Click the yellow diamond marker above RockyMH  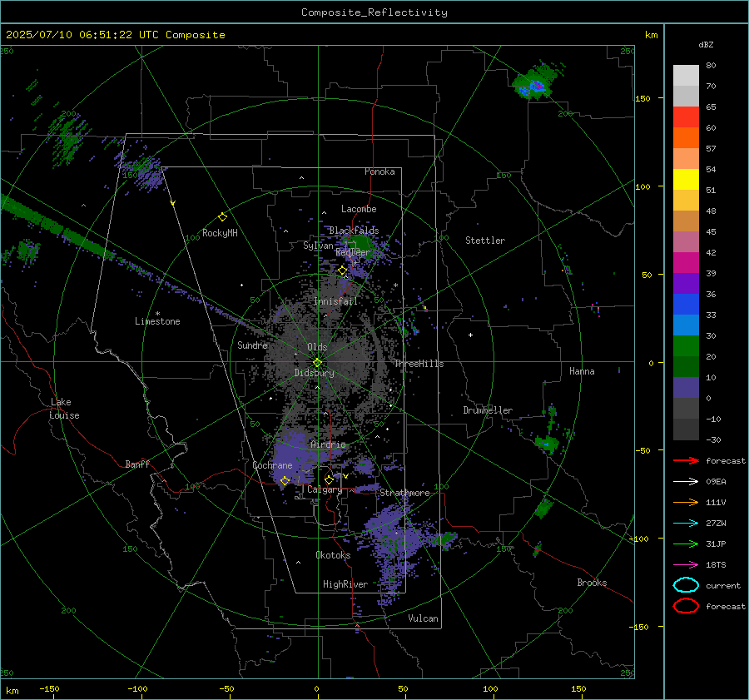tap(222, 217)
